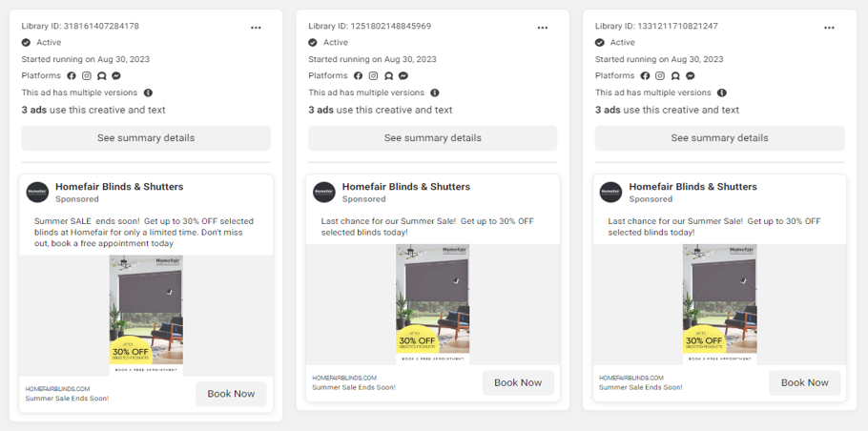Screen dimensions: 868x431
Task: Click HOMEFAIRBLINDS.COM link in ad 318161407284178
Action: point(57,389)
